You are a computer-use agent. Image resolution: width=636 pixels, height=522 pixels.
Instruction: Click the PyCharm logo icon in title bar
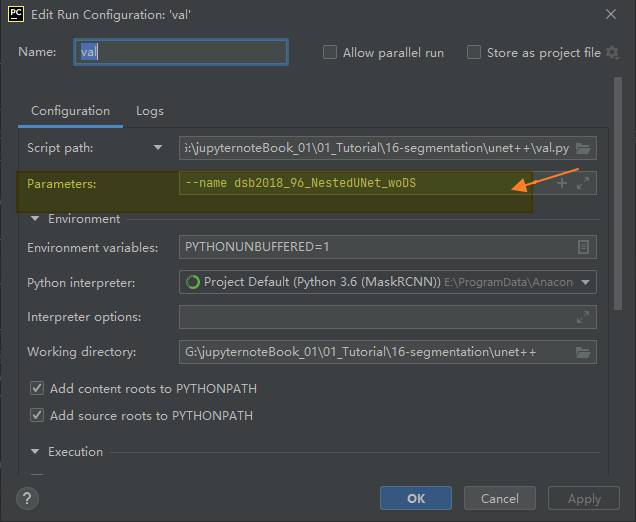pyautogui.click(x=16, y=14)
